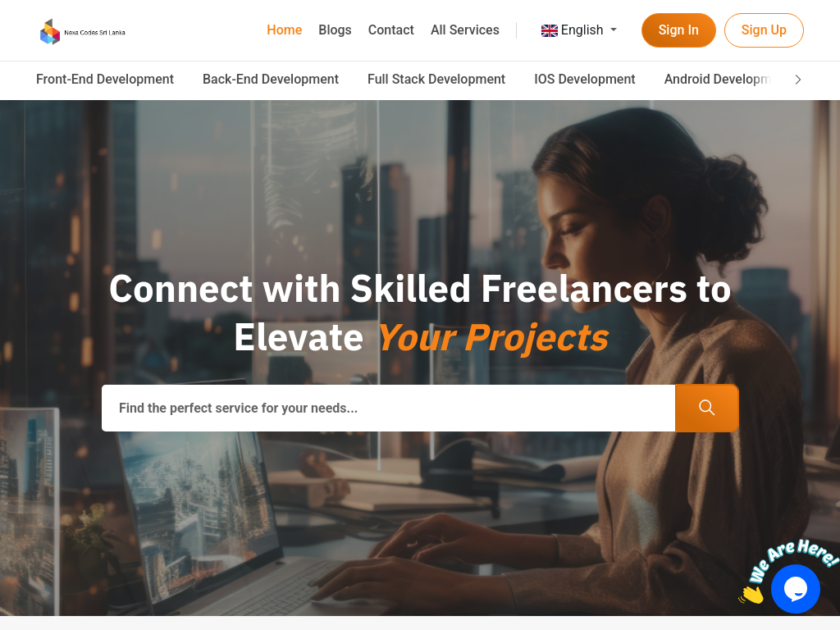The height and width of the screenshot is (630, 840).
Task: Choose the IOS Development category
Action: click(x=584, y=80)
